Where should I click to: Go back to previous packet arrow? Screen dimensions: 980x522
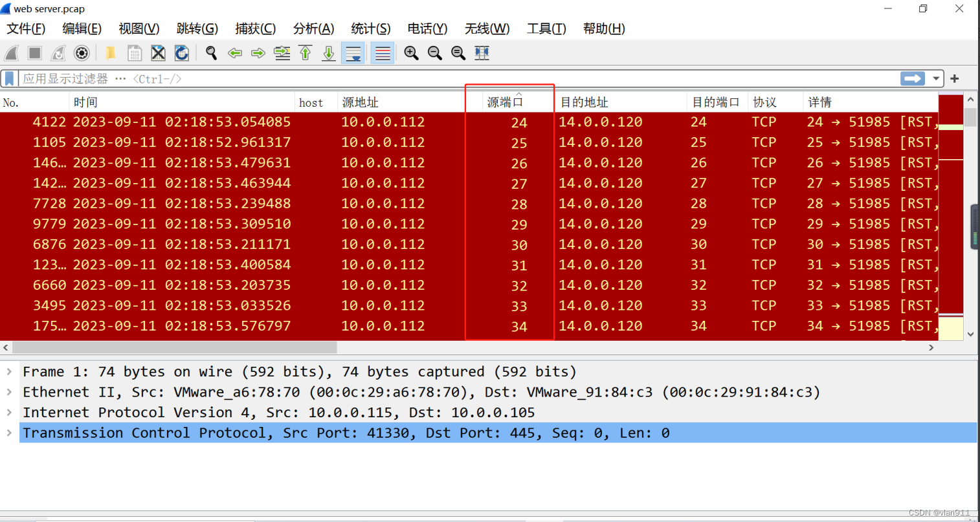[235, 53]
